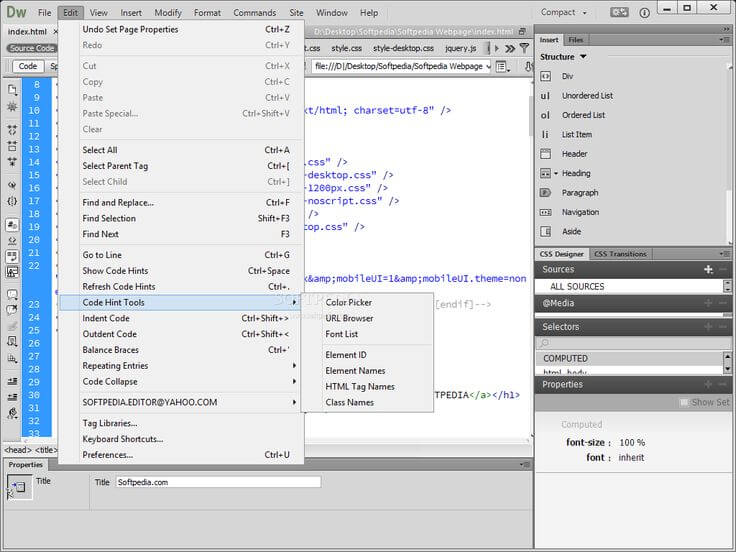The height and width of the screenshot is (552, 736).
Task: Click the File Management icon
Action: [529, 66]
